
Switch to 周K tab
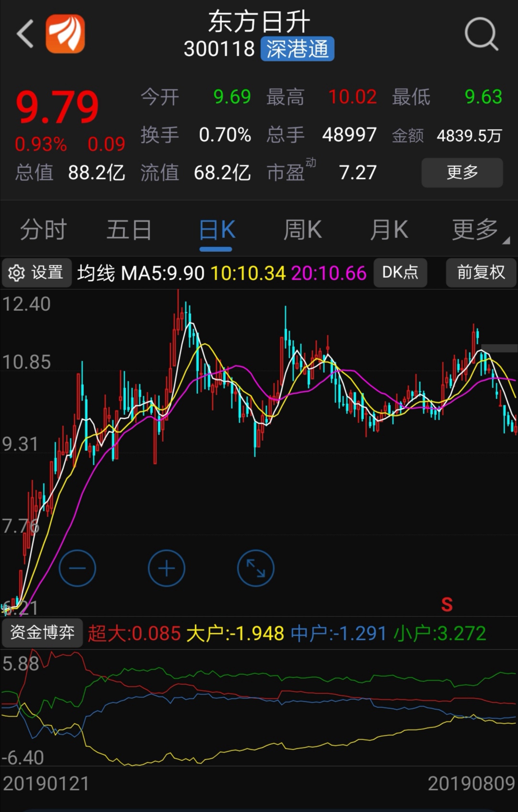303,230
